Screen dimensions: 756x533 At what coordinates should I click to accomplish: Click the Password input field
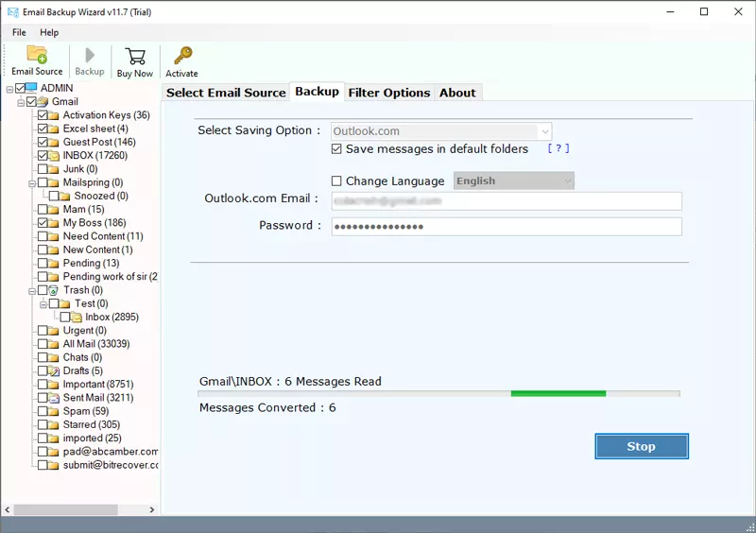point(507,226)
